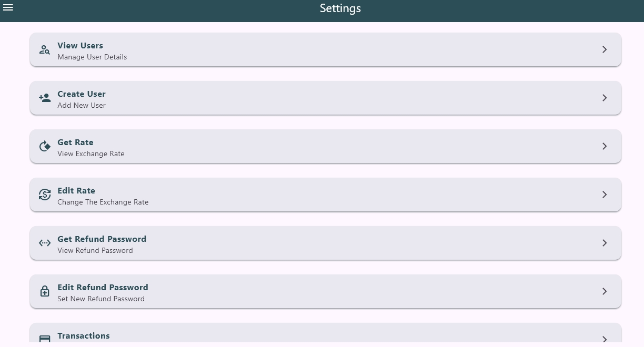Click the Edit Refund Password lock icon
The width and height of the screenshot is (644, 347).
coord(45,292)
